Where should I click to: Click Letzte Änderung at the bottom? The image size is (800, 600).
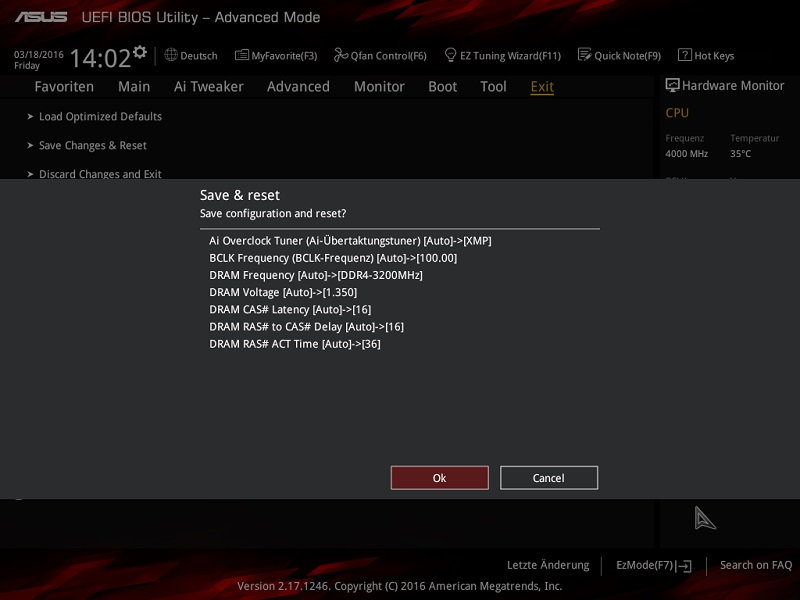click(x=548, y=565)
